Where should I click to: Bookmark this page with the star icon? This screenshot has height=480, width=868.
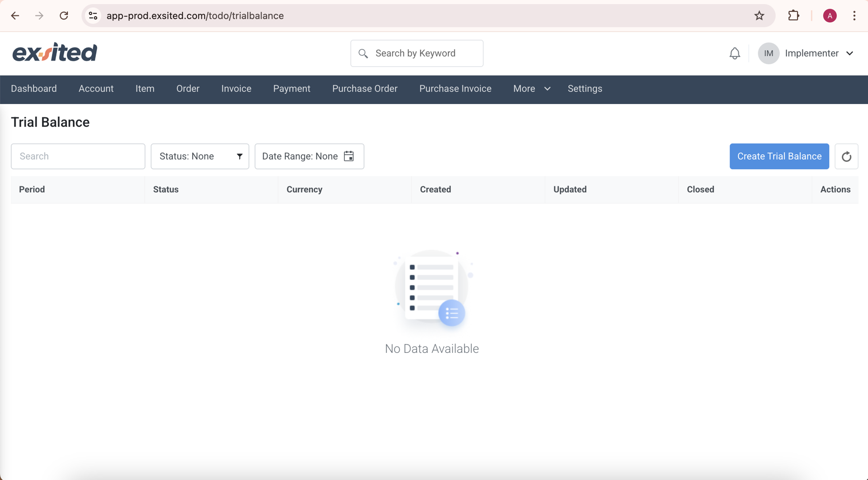click(759, 16)
